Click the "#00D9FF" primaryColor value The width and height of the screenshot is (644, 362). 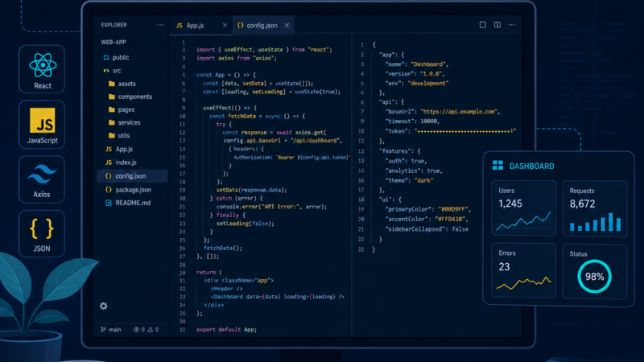[x=453, y=209]
